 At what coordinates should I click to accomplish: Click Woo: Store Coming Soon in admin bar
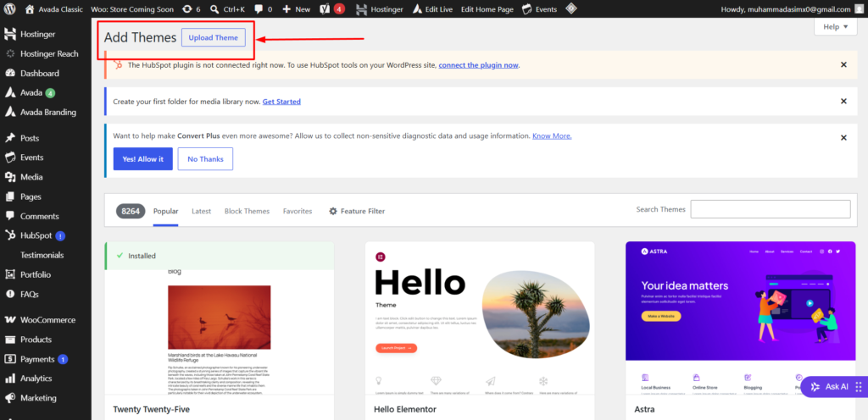coord(132,8)
